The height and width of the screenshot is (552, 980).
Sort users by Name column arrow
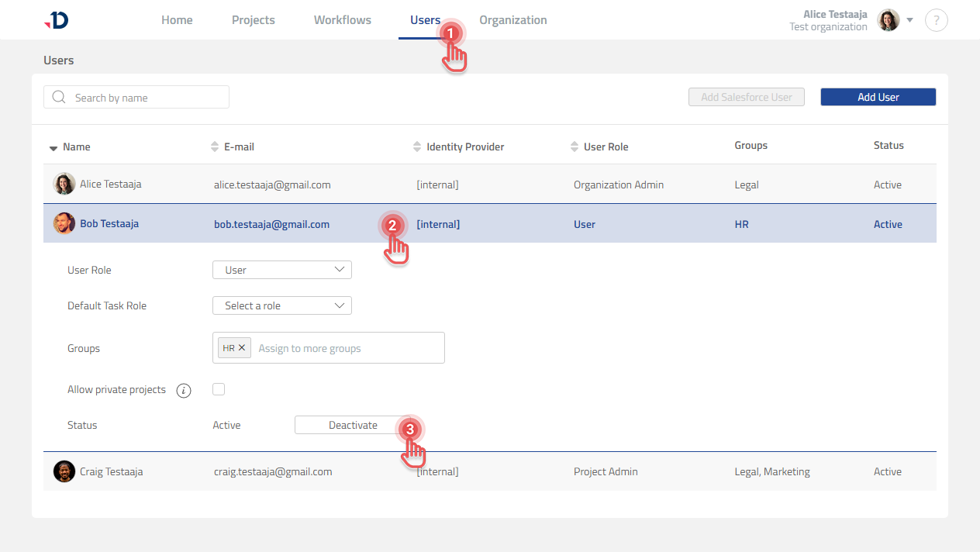tap(53, 147)
